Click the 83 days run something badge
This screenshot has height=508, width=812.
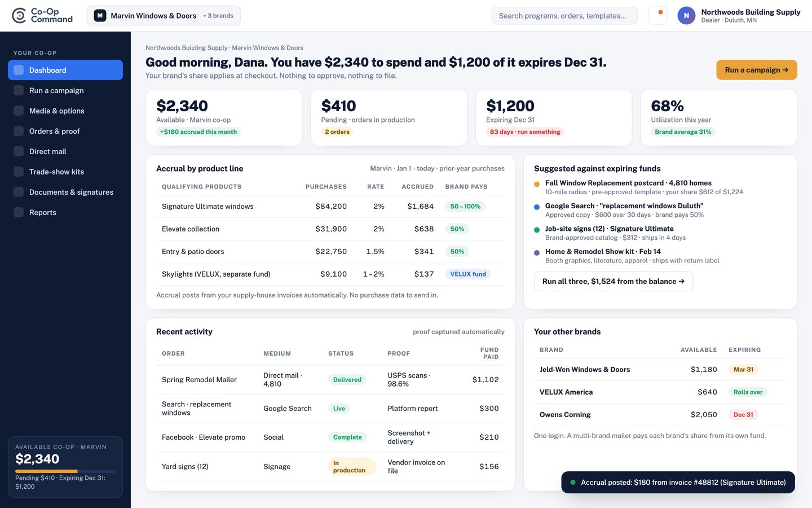[525, 132]
